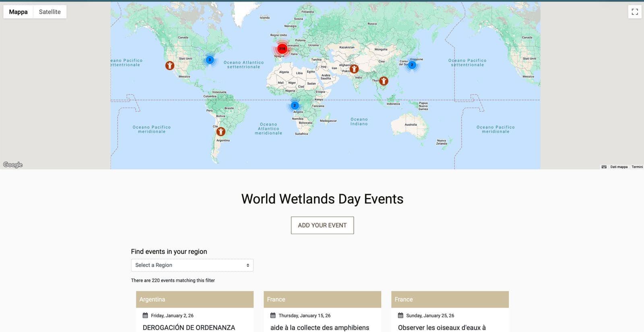The width and height of the screenshot is (644, 332).
Task: Open the DEROGACIÓN DE ORDENANZA event
Action: pyautogui.click(x=189, y=328)
